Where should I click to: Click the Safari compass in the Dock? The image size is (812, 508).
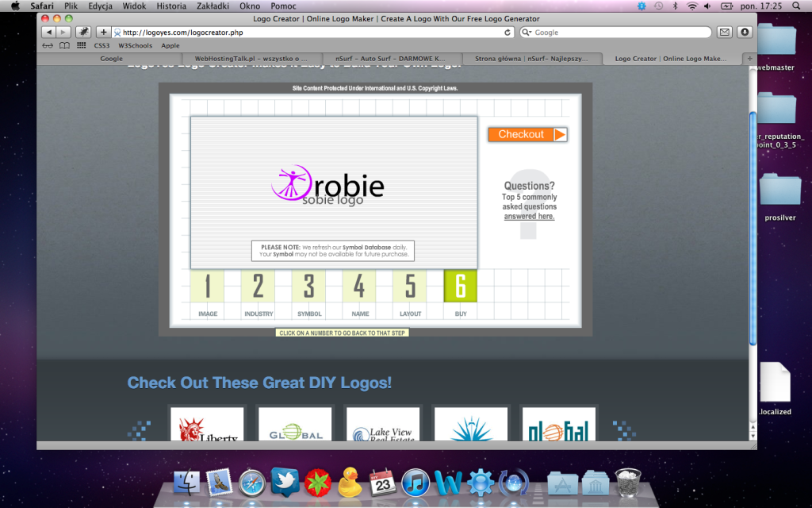tap(251, 483)
